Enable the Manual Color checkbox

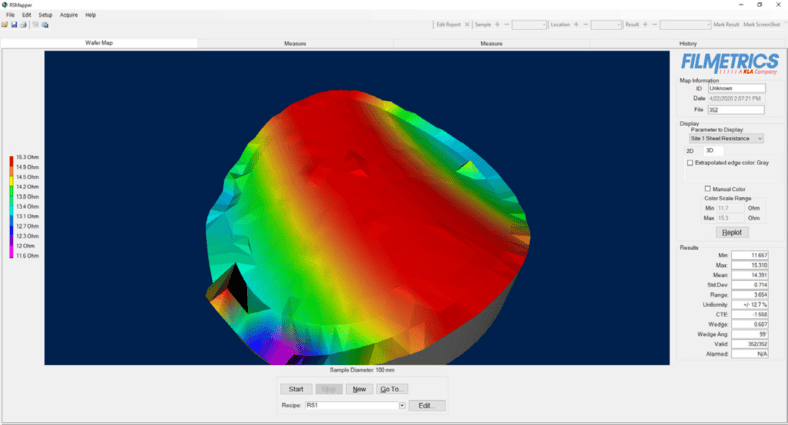(x=708, y=188)
